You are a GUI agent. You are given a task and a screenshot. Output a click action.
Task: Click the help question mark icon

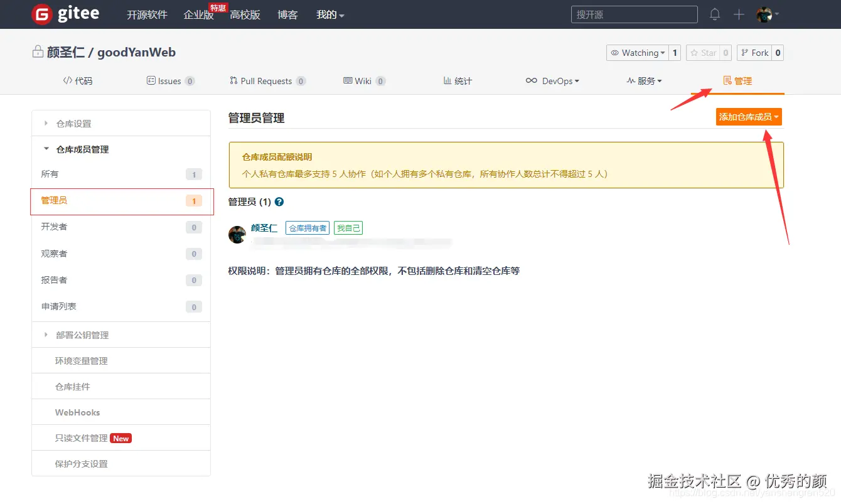click(x=279, y=202)
